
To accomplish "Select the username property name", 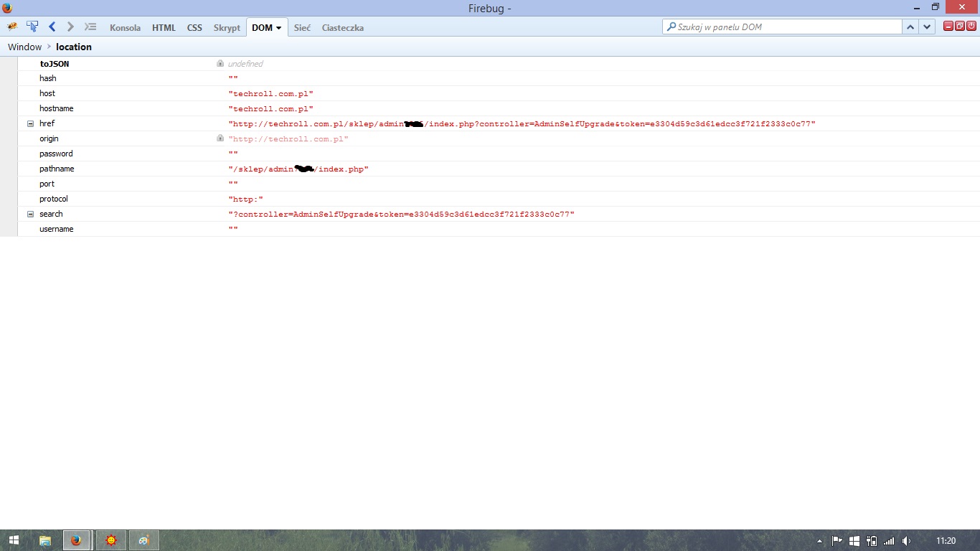I will pos(57,229).
